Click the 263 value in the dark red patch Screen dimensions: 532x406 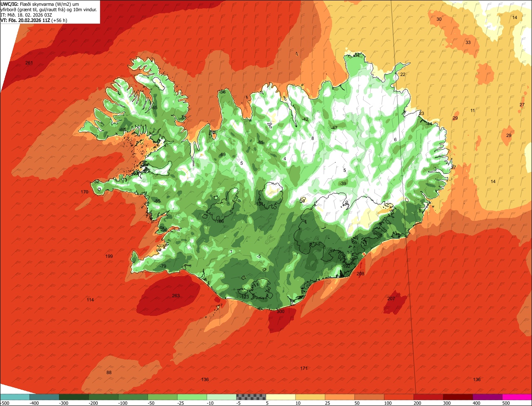point(176,296)
